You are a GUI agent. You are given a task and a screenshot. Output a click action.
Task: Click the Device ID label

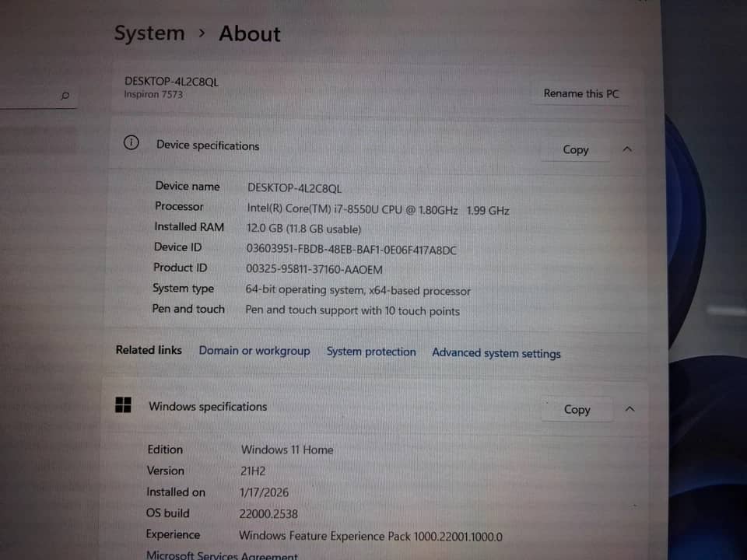tap(177, 247)
